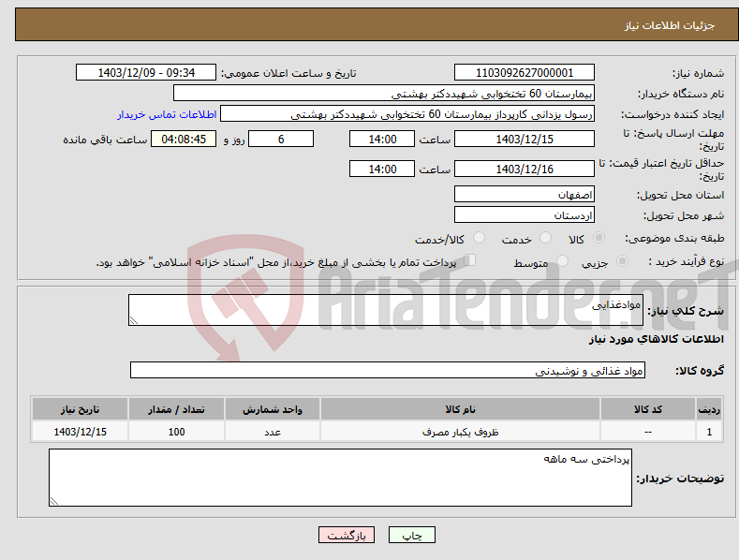The height and width of the screenshot is (560, 739).
Task: Click the چاپ print button
Action: 412,535
